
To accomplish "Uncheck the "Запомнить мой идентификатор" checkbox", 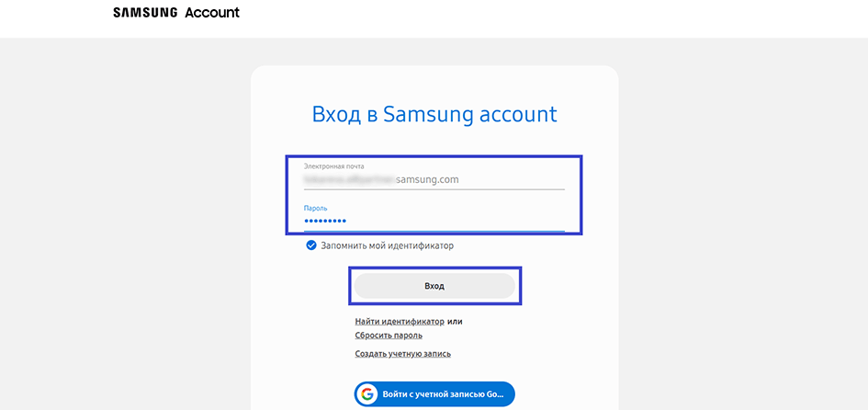I will (311, 245).
